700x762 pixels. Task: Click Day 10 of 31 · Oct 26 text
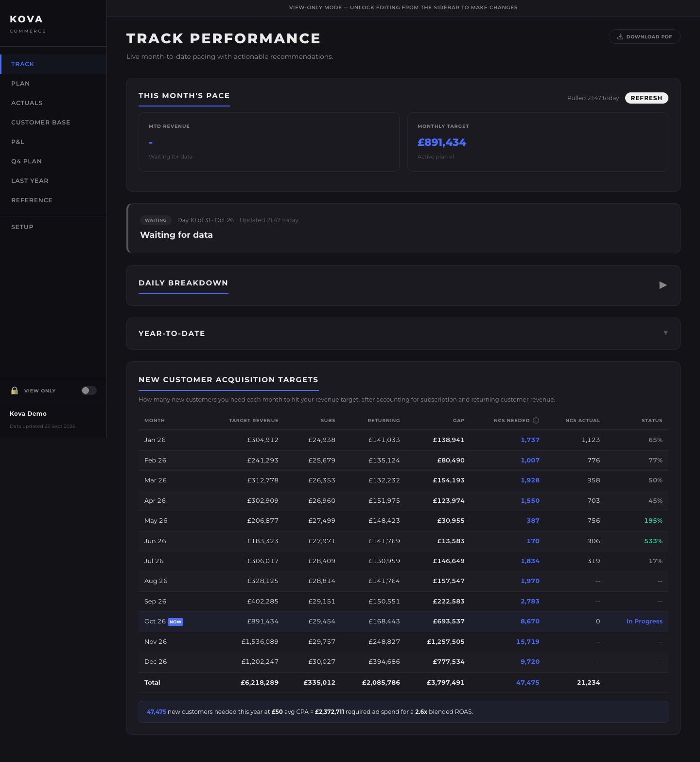(x=206, y=220)
